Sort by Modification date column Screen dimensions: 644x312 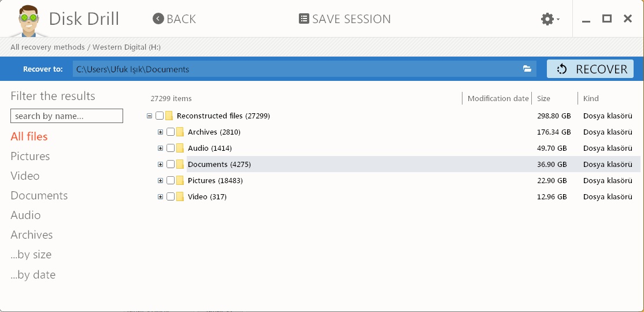point(498,99)
